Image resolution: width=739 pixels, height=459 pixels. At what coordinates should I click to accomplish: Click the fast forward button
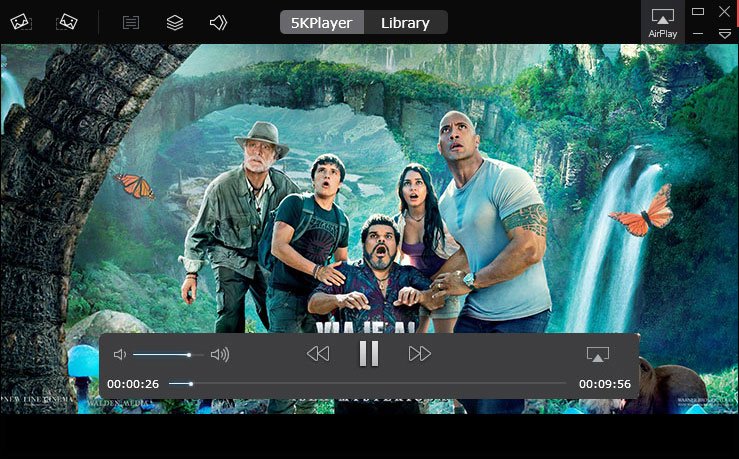point(419,353)
